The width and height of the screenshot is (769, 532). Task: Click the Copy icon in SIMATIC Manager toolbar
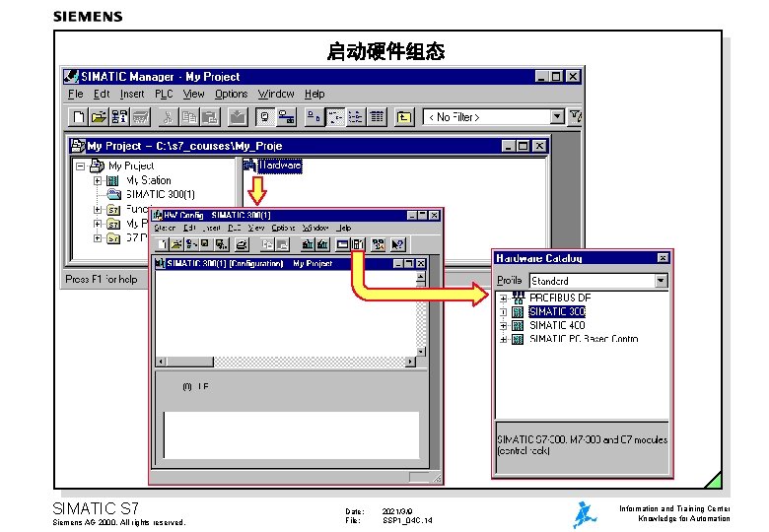click(x=189, y=117)
